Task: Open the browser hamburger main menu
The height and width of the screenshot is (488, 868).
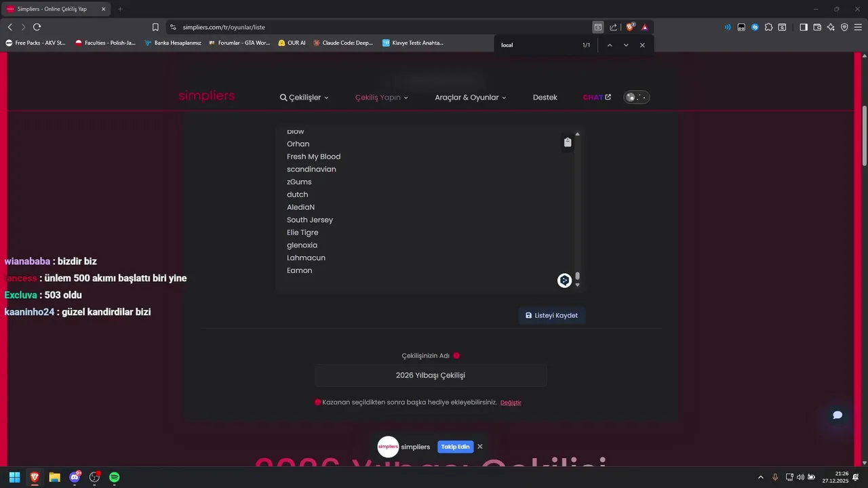Action: tap(858, 27)
